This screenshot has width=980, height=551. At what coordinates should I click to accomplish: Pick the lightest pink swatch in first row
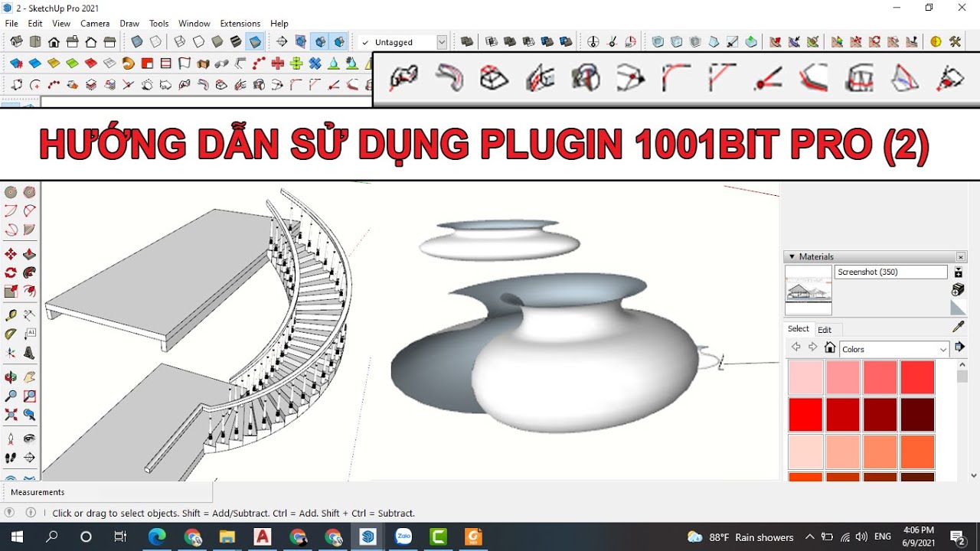805,378
